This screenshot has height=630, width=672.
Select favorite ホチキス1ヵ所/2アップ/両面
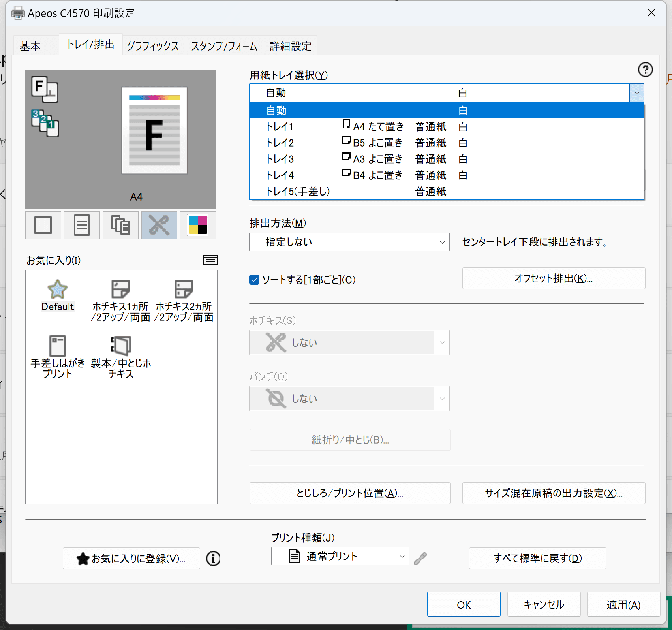[120, 301]
